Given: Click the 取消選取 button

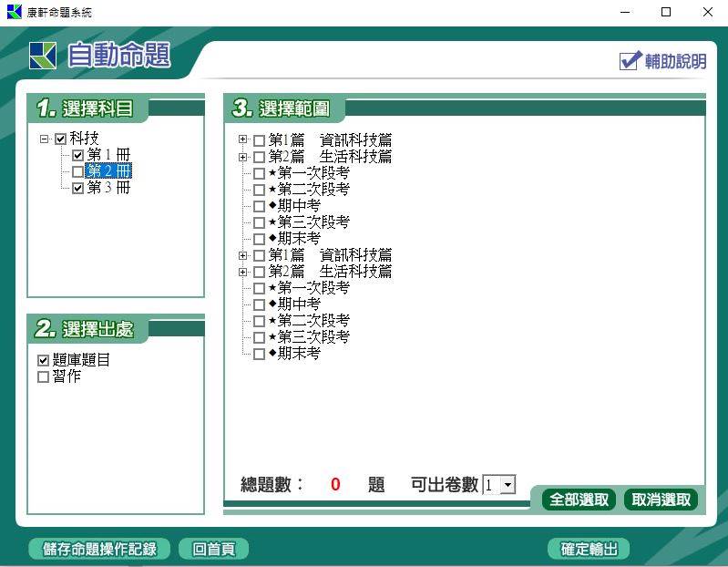Looking at the screenshot, I should (661, 500).
